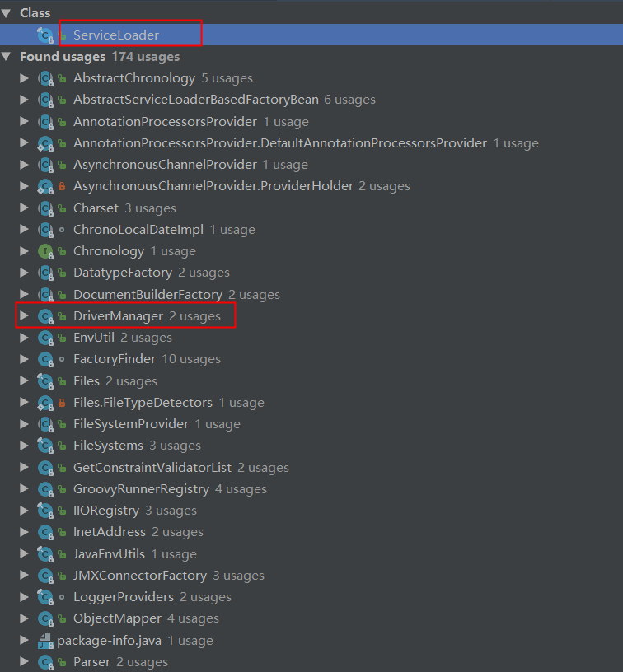The width and height of the screenshot is (623, 672).
Task: Click the GroovyRunnerRegistry class icon
Action: pos(45,489)
